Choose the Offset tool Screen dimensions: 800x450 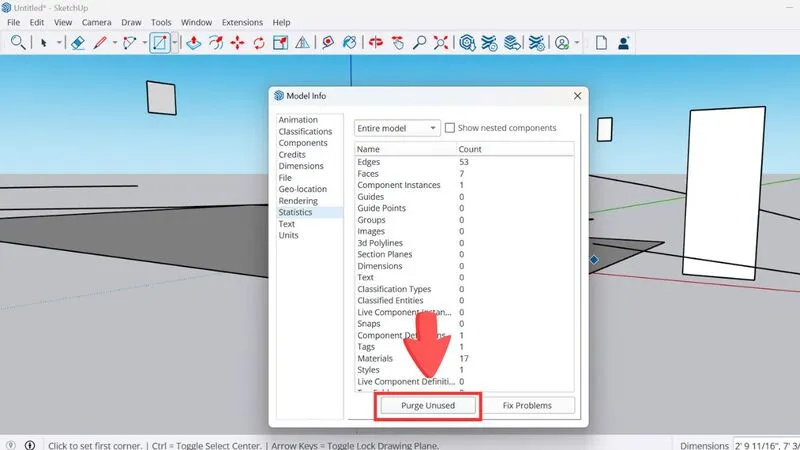(x=216, y=43)
